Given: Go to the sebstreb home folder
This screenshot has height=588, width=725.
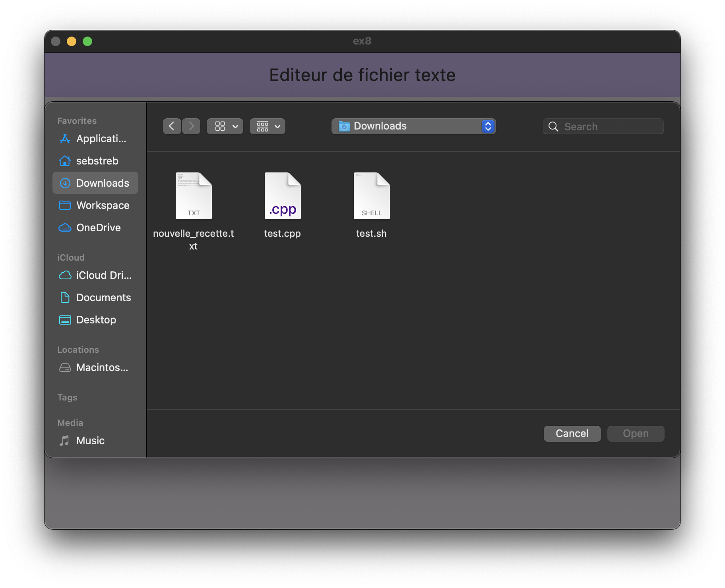Looking at the screenshot, I should 95,161.
